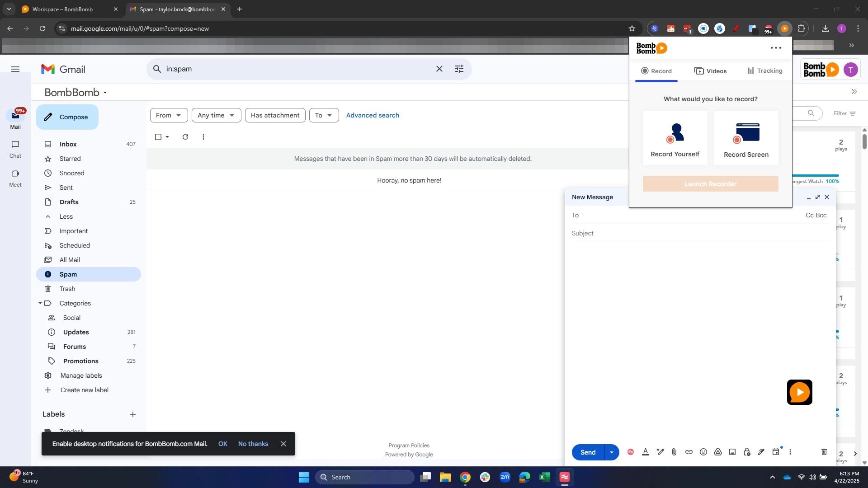
Task: Open more send options arrow
Action: [612, 452]
